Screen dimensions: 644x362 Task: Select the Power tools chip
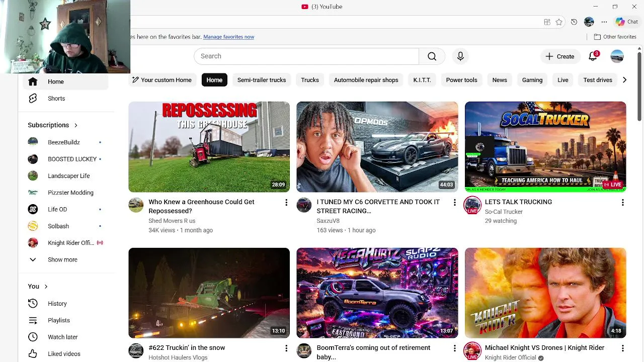[x=461, y=80]
